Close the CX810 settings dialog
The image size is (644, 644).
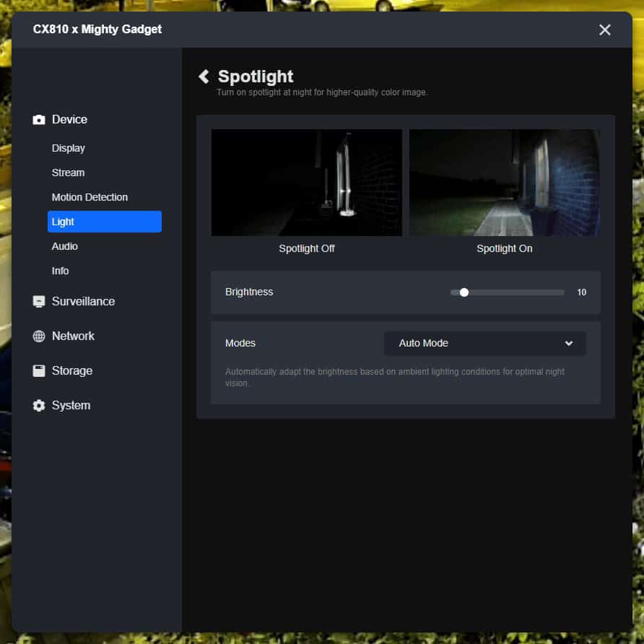[x=604, y=30]
